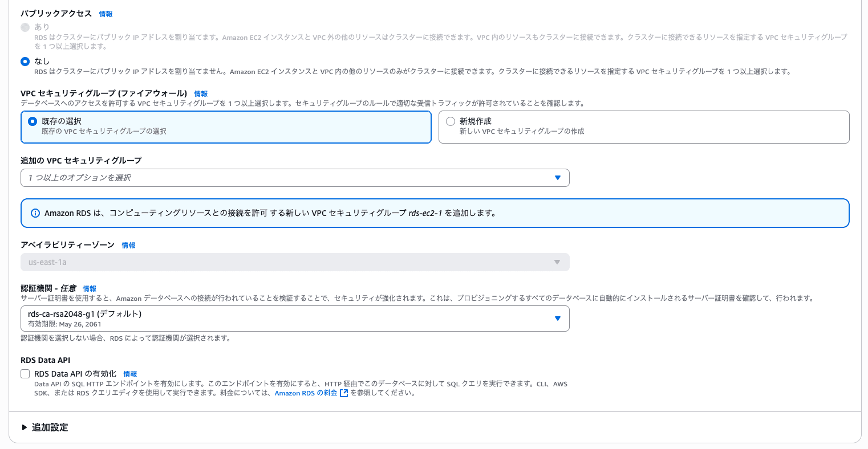Click the grey caret in the us-east-1a field
Viewport: 868px width, 449px height.
[557, 262]
